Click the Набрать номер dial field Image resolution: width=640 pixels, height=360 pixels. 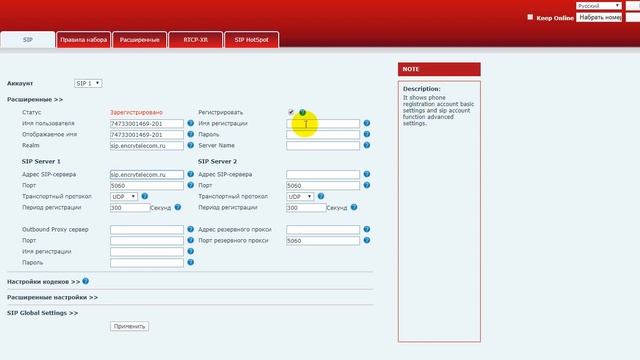click(599, 17)
